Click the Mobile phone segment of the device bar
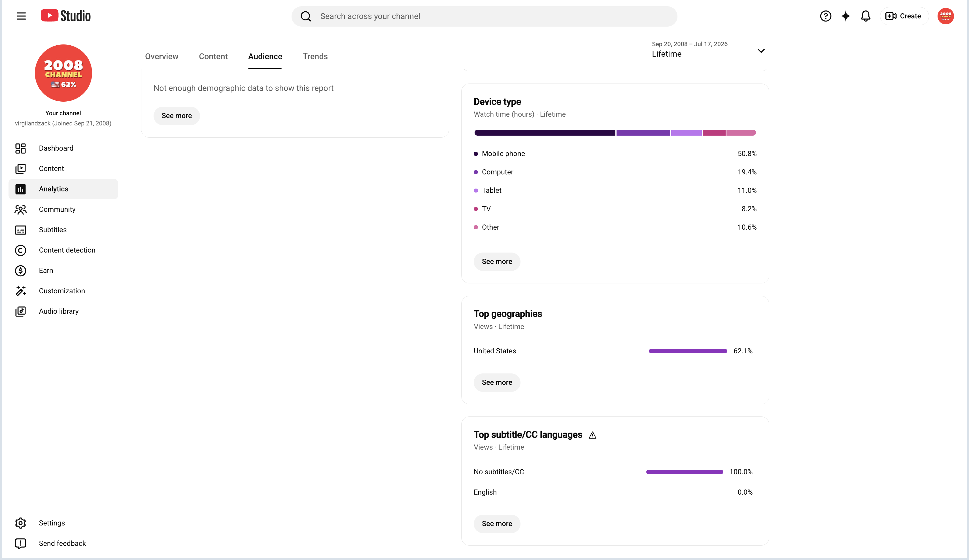The width and height of the screenshot is (969, 560). pyautogui.click(x=545, y=132)
